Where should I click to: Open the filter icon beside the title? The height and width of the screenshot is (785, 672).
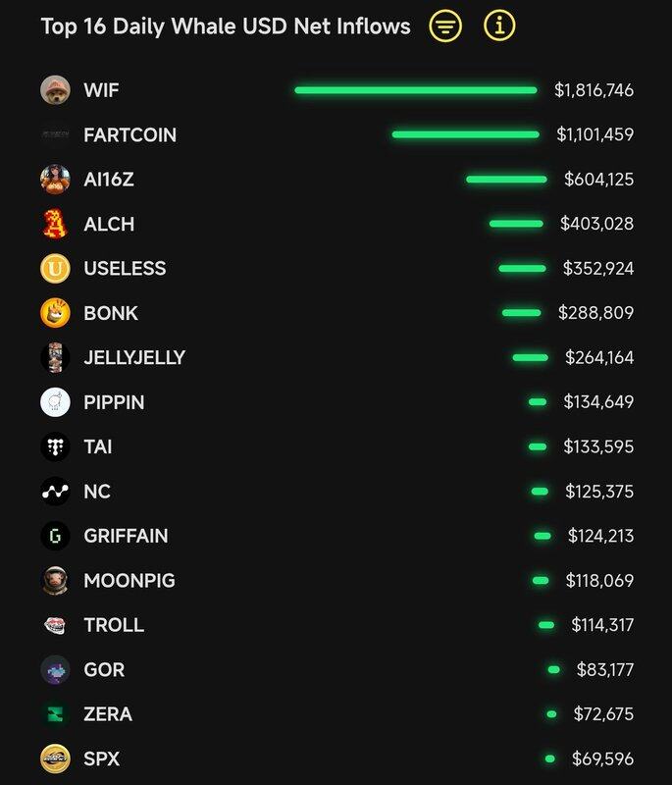445,26
